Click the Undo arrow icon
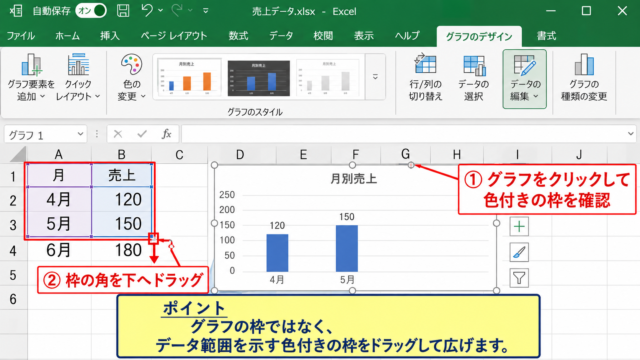 (147, 11)
